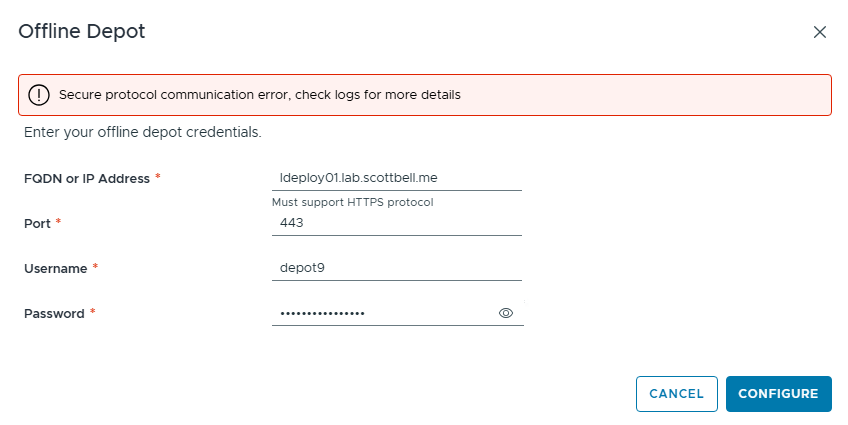The height and width of the screenshot is (425, 848).
Task: Click the FQDN or IP Address label
Action: click(x=86, y=178)
